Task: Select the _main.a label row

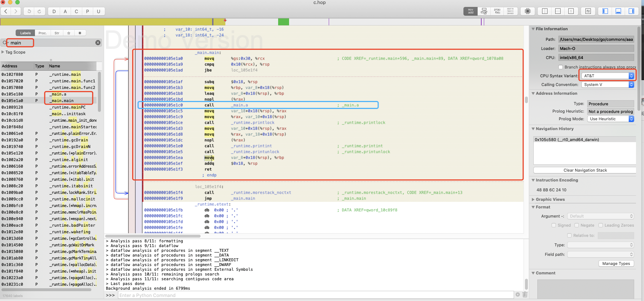Action: pyautogui.click(x=49, y=94)
